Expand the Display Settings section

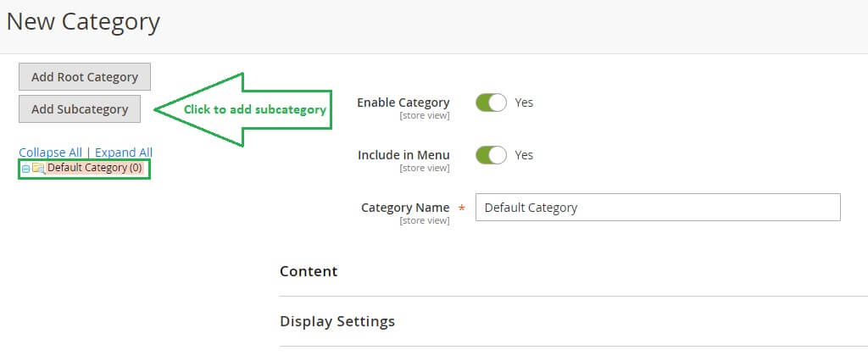pos(337,322)
